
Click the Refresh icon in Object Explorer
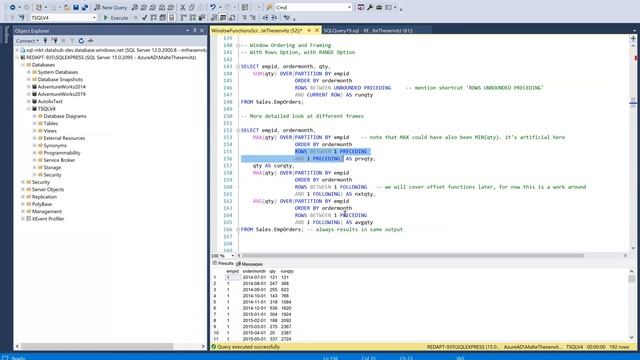81,41
